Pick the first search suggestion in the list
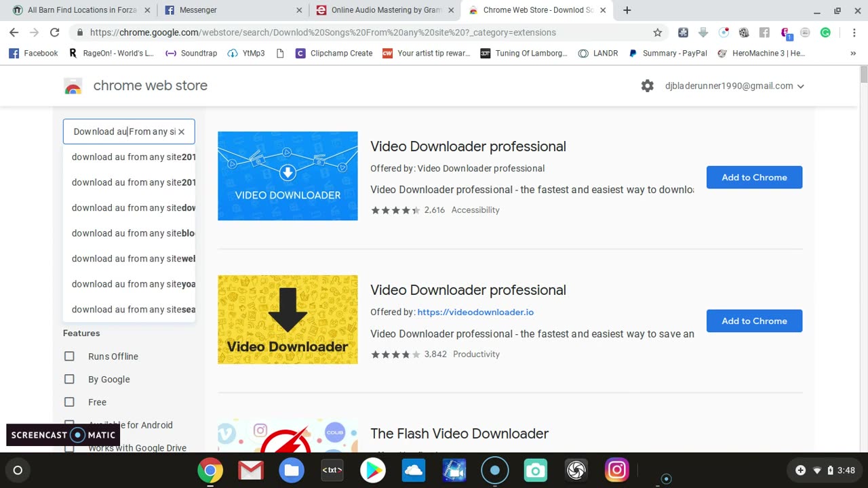The width and height of the screenshot is (868, 488). [x=129, y=157]
